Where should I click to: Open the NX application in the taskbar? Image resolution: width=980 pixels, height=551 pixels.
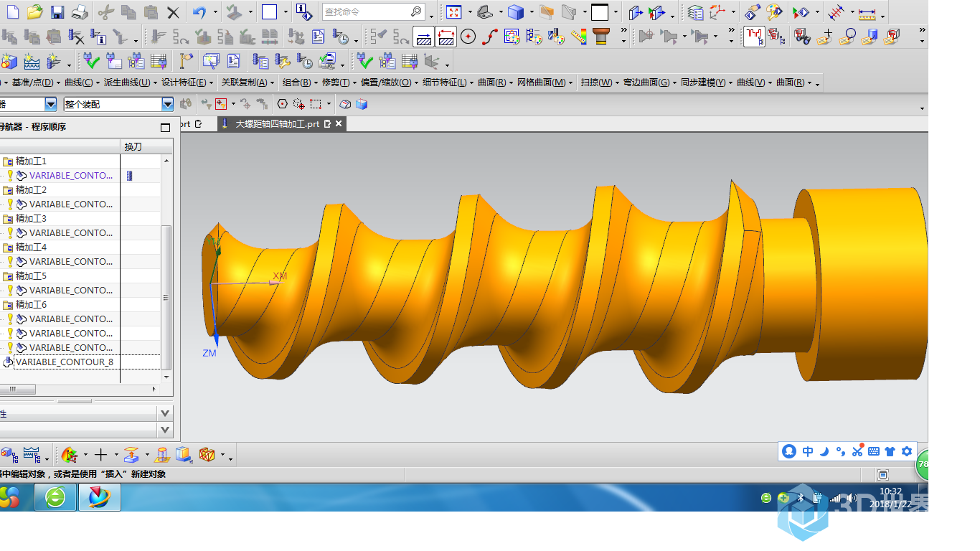coord(100,497)
